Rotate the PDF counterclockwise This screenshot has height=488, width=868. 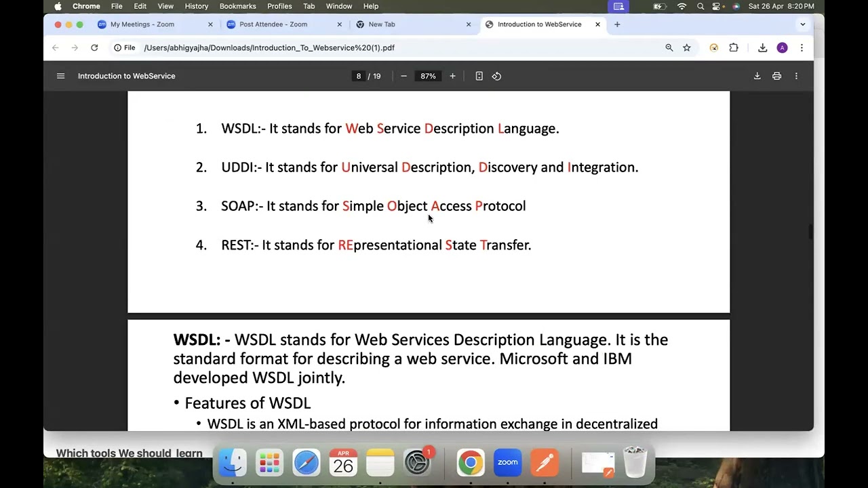pos(496,76)
